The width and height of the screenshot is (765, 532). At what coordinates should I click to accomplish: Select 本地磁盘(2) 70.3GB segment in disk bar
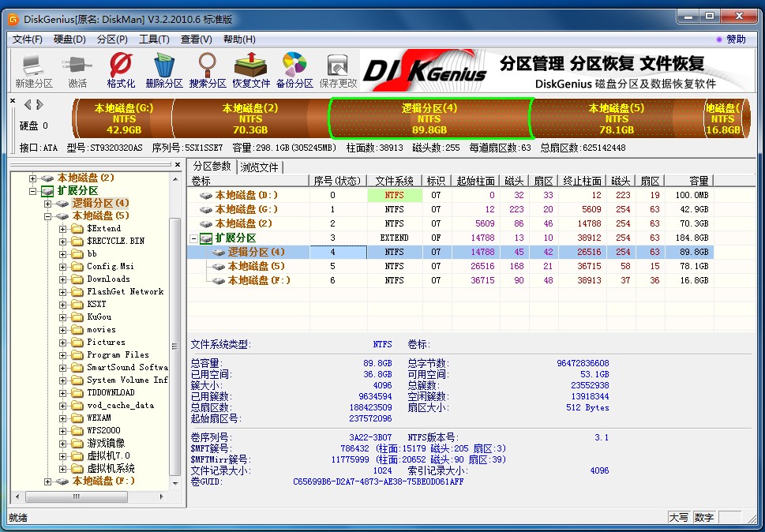point(250,118)
